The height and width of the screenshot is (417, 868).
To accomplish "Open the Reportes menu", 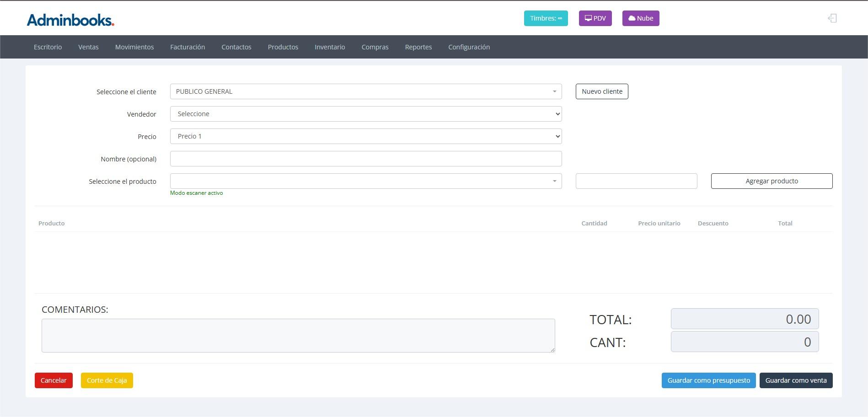I will click(x=418, y=47).
